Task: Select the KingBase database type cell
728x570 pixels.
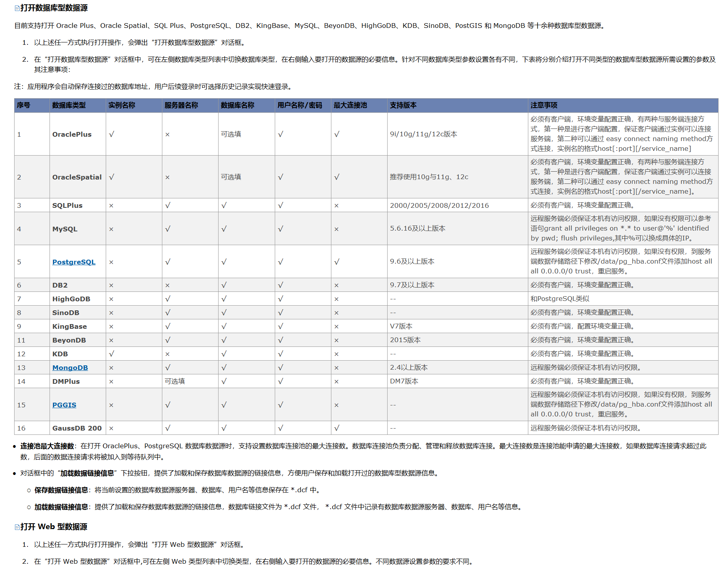Action: 78,326
